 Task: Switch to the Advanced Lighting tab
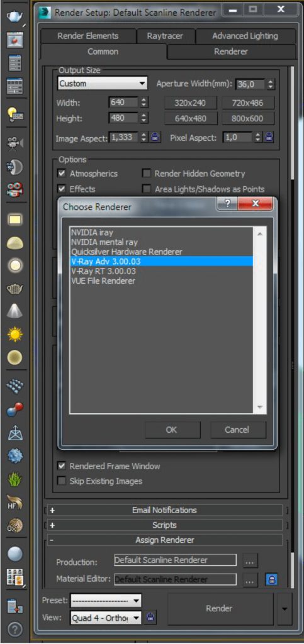(245, 36)
